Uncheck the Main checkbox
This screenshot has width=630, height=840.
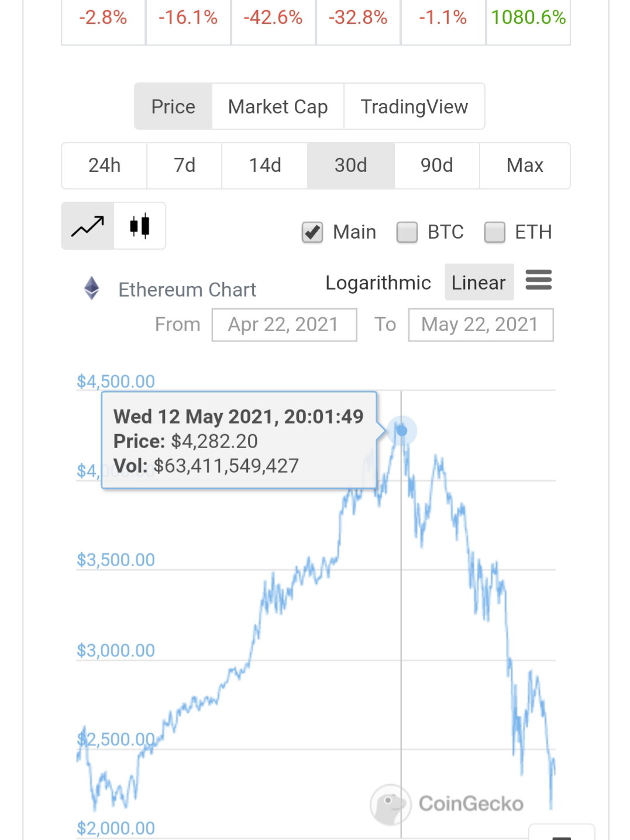coord(312,232)
